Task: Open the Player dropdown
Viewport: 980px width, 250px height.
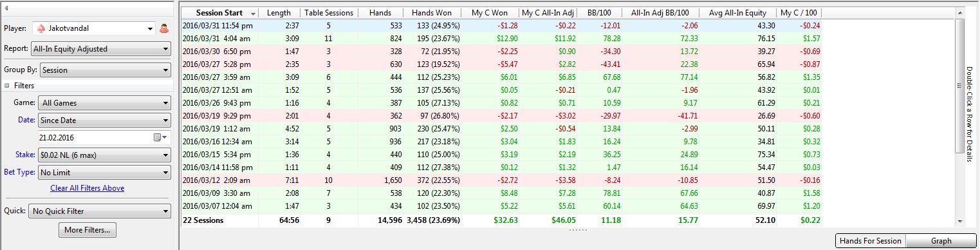Action: point(151,28)
